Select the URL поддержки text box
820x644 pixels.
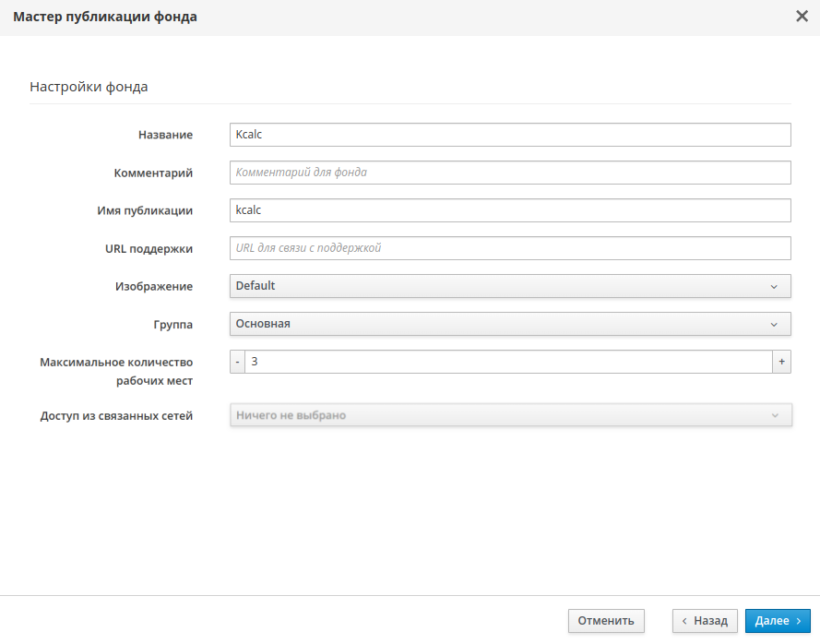point(509,248)
